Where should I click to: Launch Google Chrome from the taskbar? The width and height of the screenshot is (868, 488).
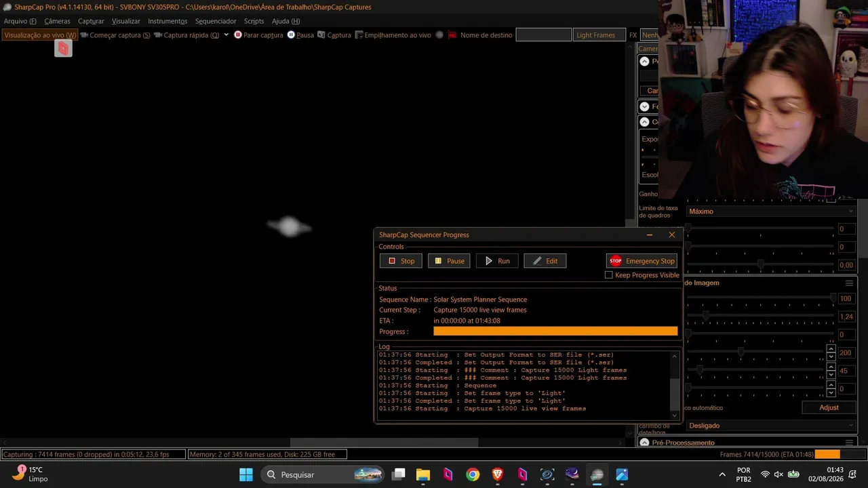click(473, 474)
